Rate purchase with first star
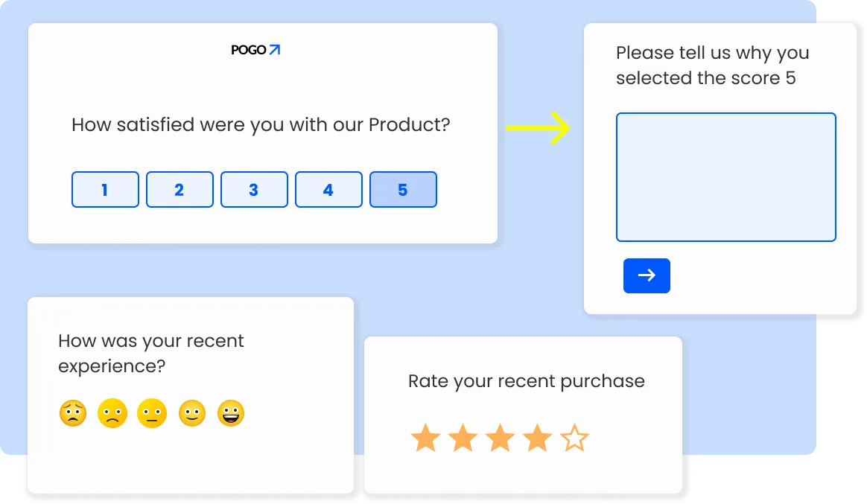The width and height of the screenshot is (867, 504). (426, 438)
